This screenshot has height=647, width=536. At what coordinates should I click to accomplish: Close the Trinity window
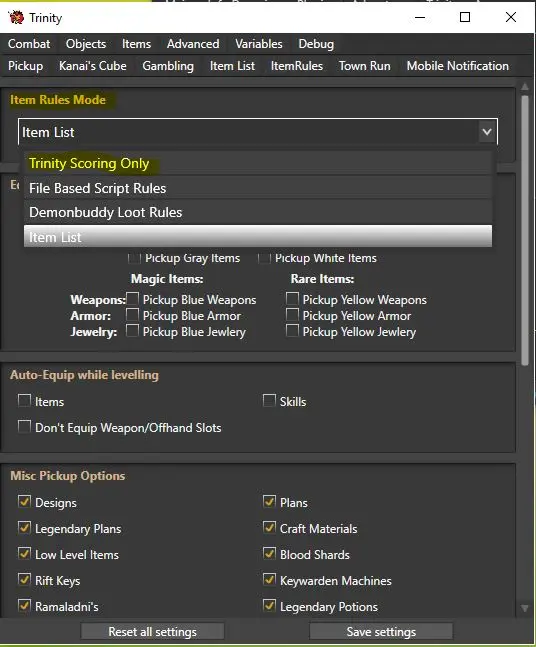(511, 17)
